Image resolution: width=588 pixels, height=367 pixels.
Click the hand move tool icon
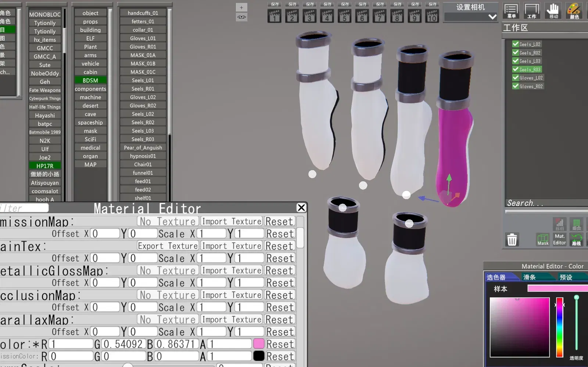click(553, 11)
